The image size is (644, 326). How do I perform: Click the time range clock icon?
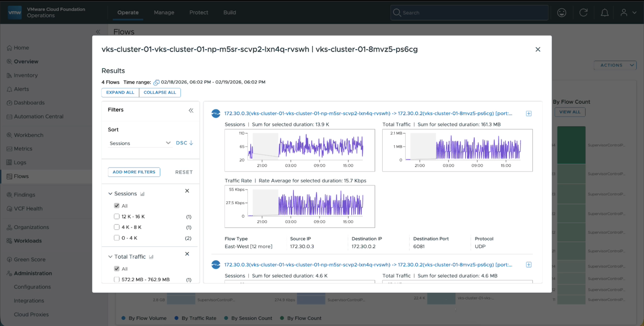[156, 82]
